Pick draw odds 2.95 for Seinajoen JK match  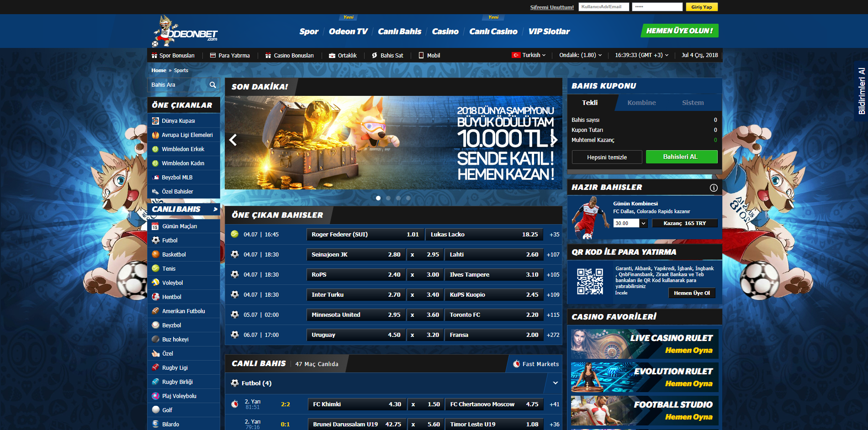click(425, 255)
